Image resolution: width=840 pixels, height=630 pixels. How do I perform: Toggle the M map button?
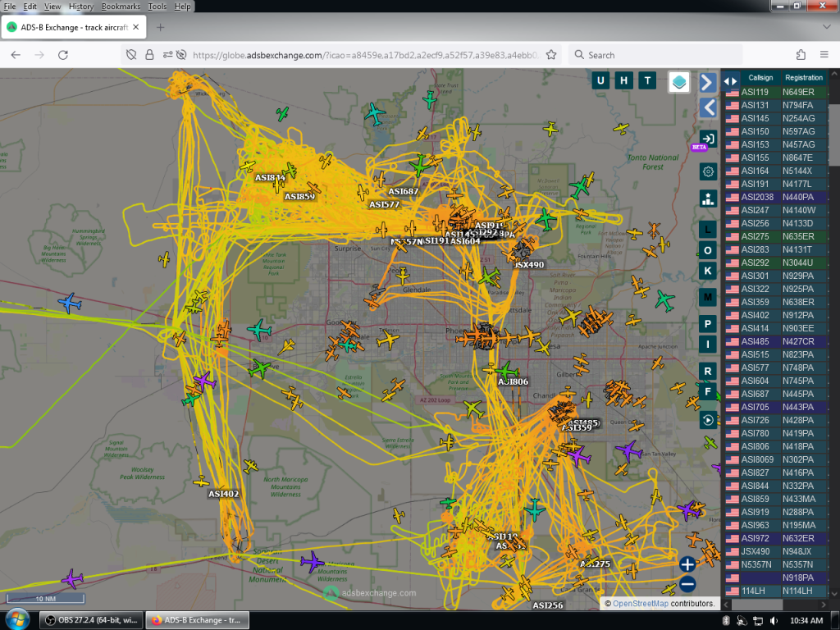point(708,297)
